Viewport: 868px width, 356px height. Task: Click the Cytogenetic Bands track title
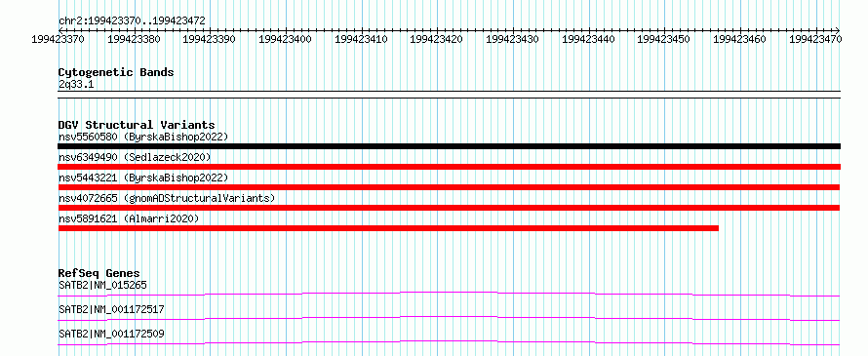coord(116,72)
